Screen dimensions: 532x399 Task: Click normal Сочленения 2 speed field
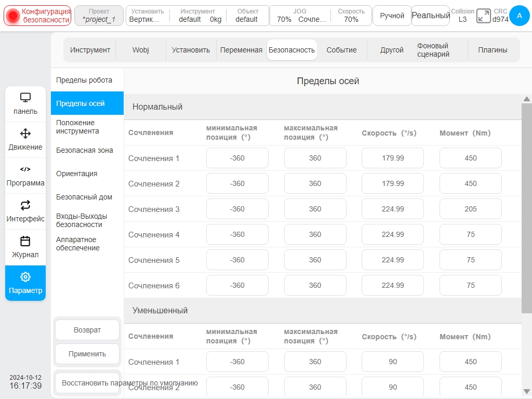(393, 183)
